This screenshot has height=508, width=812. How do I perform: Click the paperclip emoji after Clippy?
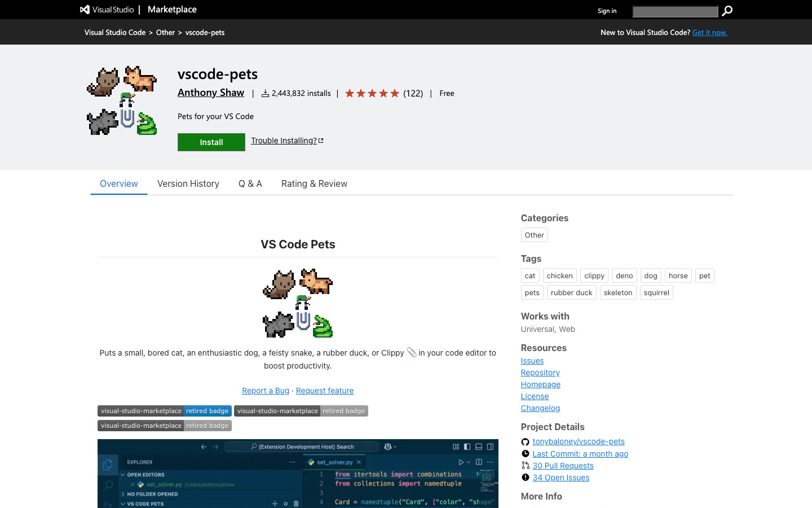coord(412,352)
